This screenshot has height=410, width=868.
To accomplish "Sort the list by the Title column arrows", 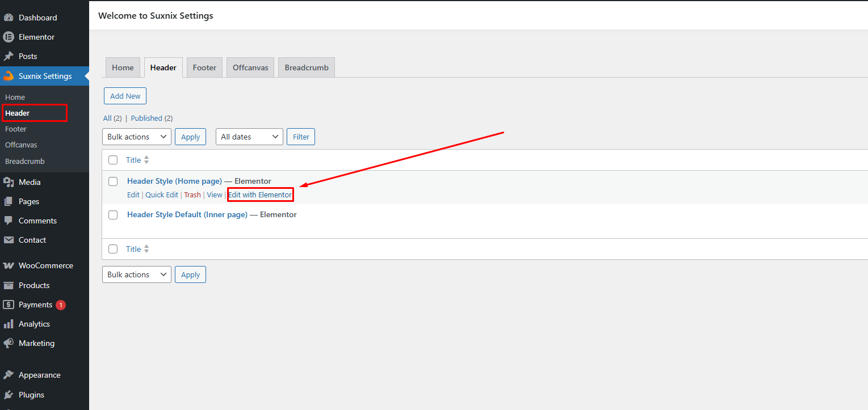I will [x=146, y=160].
